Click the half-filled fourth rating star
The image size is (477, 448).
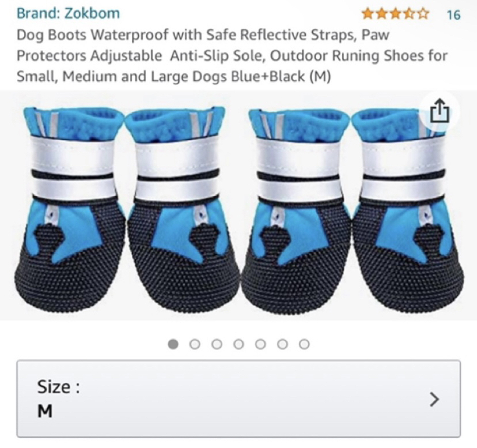(410, 14)
